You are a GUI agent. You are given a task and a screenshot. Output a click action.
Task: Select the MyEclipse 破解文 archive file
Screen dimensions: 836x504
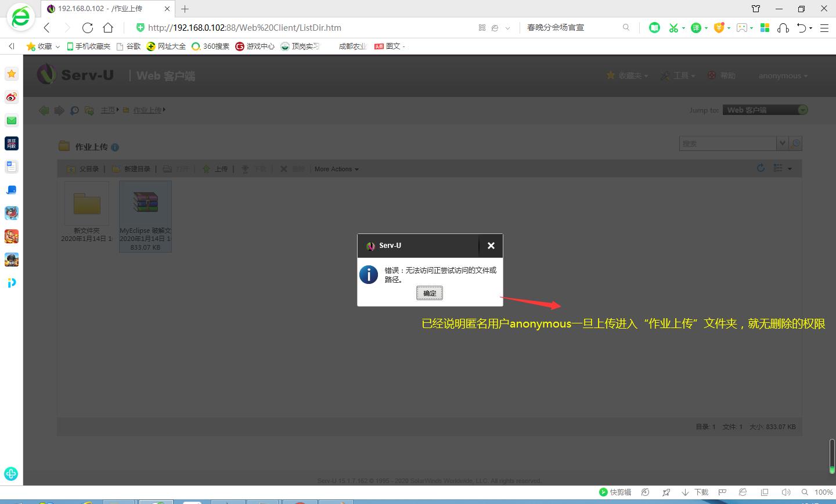(145, 216)
